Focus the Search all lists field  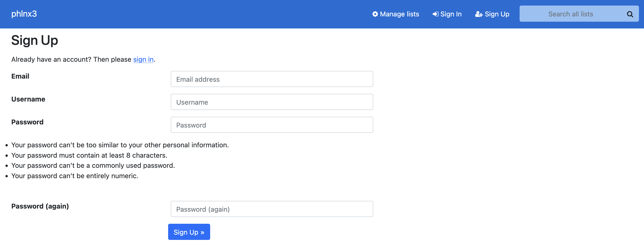coord(571,14)
